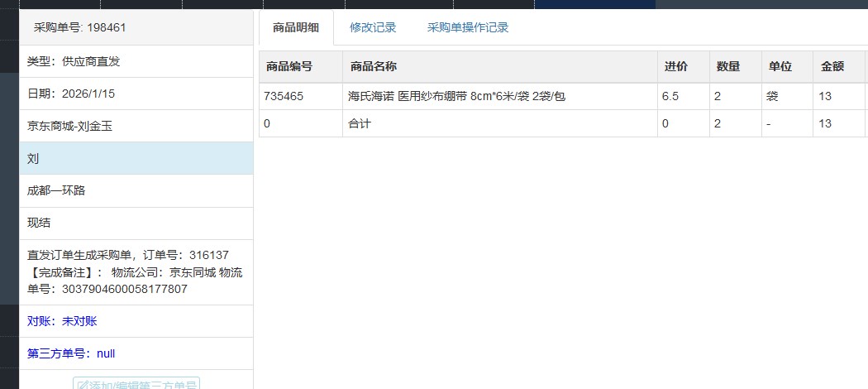The height and width of the screenshot is (389, 868).
Task: Click the 金额 column header
Action: point(832,66)
